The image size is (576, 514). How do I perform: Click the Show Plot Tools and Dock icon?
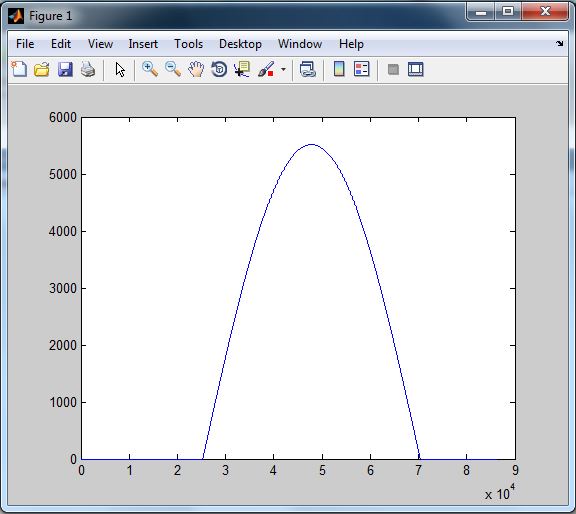point(415,69)
